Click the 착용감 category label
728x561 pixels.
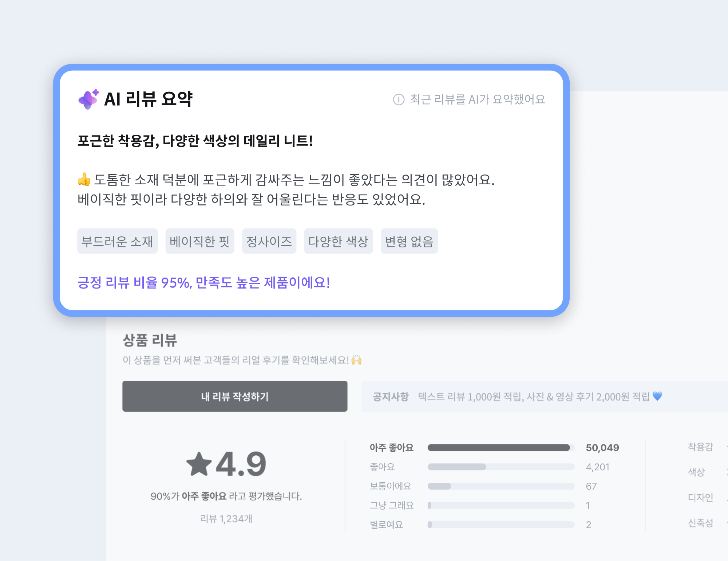(x=700, y=447)
